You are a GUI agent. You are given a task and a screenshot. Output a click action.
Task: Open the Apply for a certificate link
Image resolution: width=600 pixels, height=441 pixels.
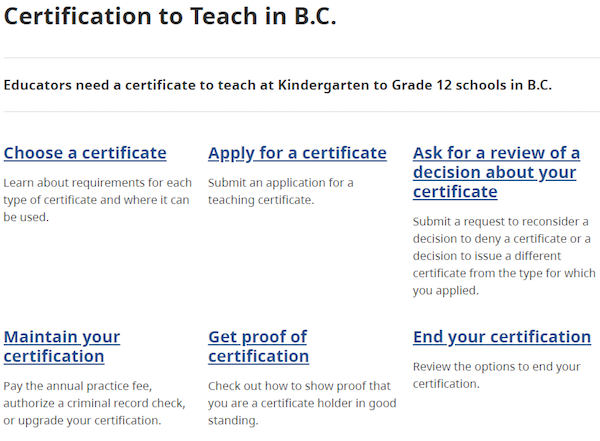coord(297,153)
